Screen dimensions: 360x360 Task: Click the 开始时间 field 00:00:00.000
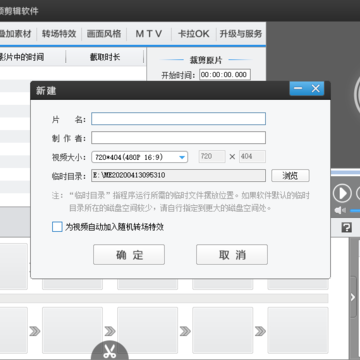coord(225,75)
